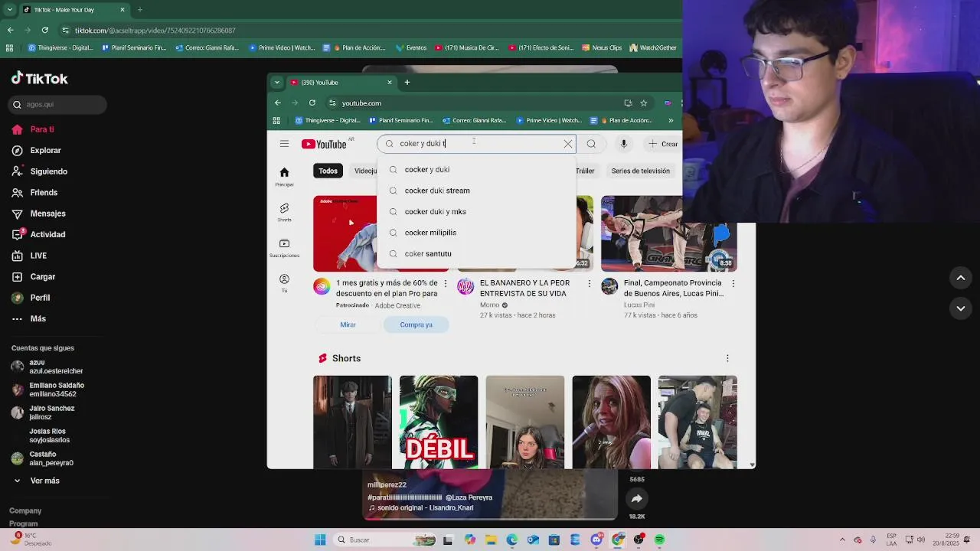Open tab list dropdown in YouTube window
This screenshot has height=551, width=980.
pyautogui.click(x=277, y=82)
